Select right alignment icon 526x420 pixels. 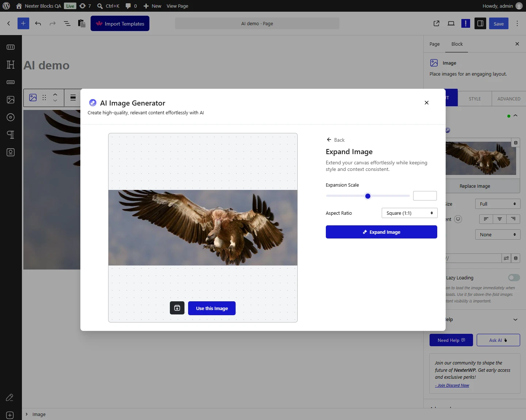[513, 219]
